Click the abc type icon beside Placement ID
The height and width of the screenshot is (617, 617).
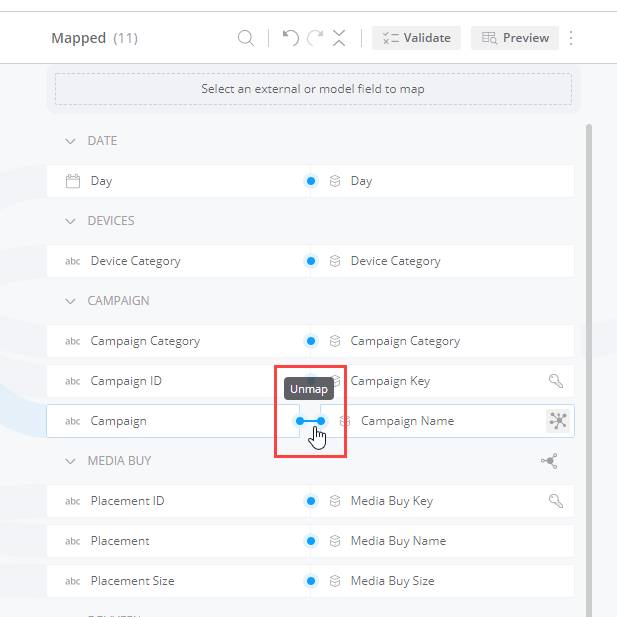(73, 501)
